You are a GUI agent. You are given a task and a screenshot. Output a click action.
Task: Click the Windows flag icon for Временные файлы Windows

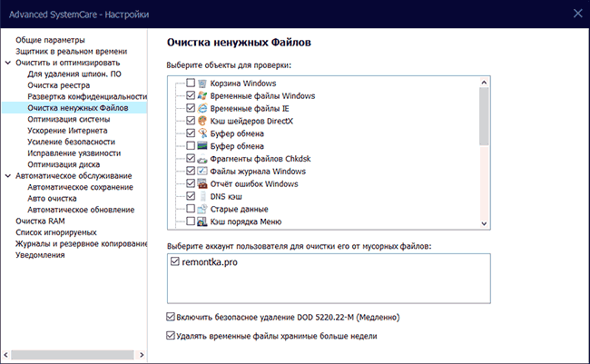(x=202, y=95)
